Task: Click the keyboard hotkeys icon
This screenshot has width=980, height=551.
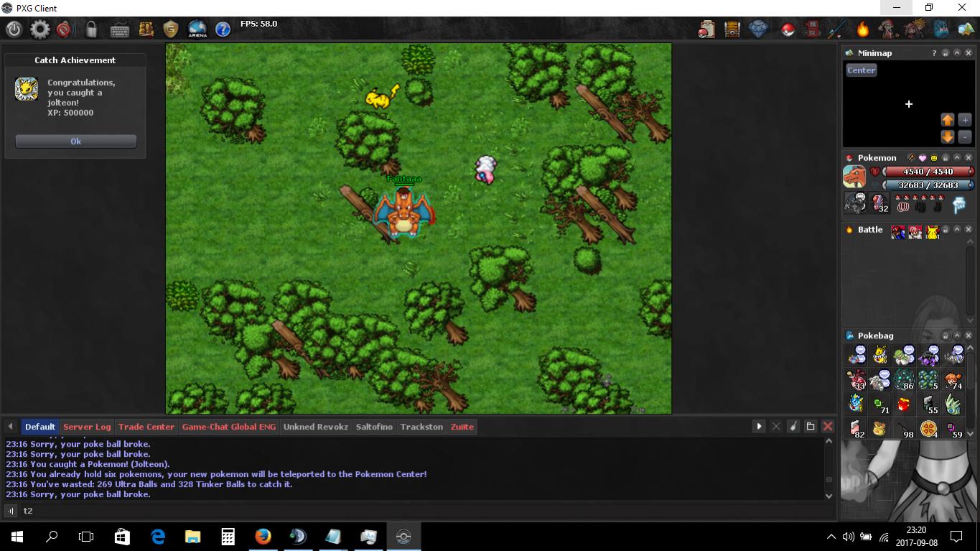Action: coord(119,29)
